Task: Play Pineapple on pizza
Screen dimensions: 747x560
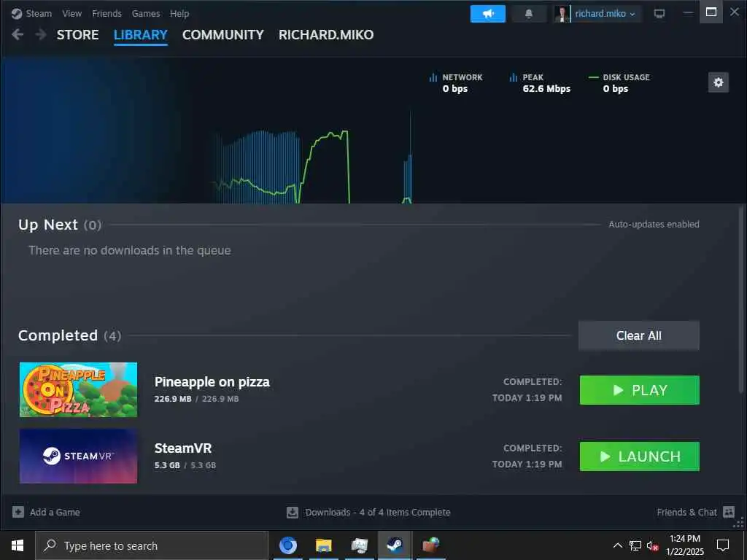Action: (x=639, y=390)
